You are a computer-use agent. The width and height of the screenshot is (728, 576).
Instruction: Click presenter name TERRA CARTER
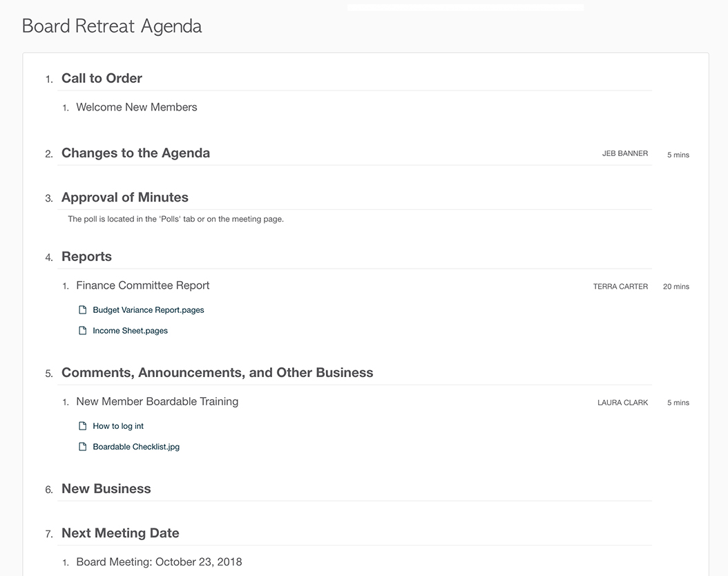pyautogui.click(x=620, y=287)
